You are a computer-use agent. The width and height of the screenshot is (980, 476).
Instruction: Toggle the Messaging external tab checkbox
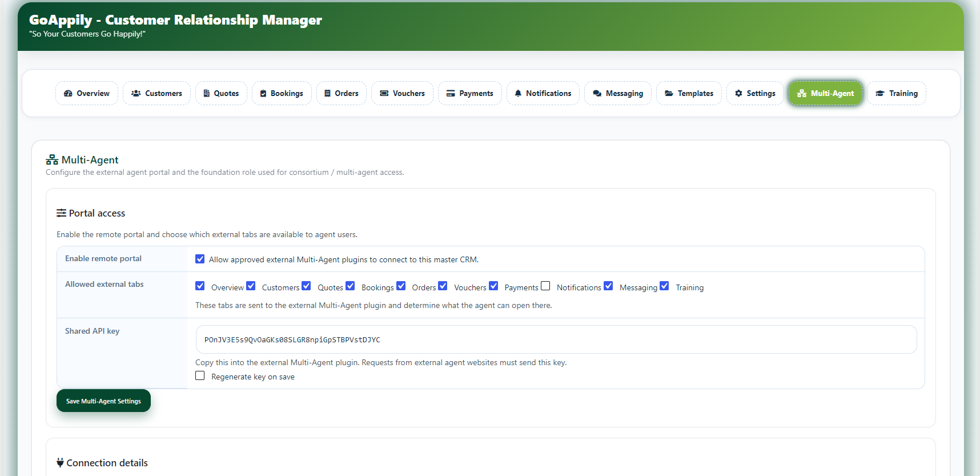(x=608, y=286)
